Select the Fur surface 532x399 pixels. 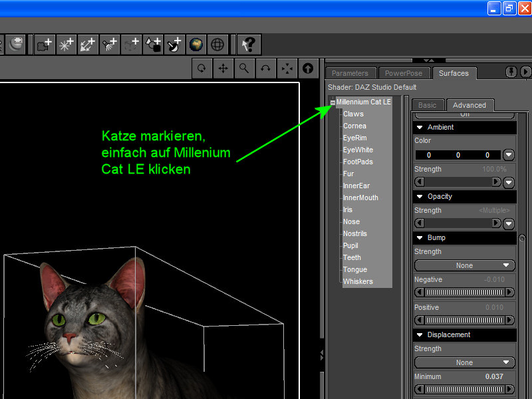pos(348,174)
